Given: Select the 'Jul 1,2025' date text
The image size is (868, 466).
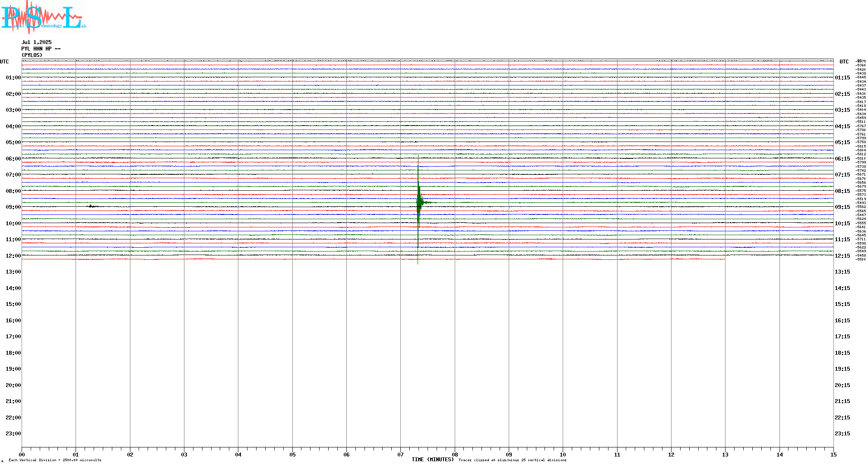Looking at the screenshot, I should (x=37, y=42).
